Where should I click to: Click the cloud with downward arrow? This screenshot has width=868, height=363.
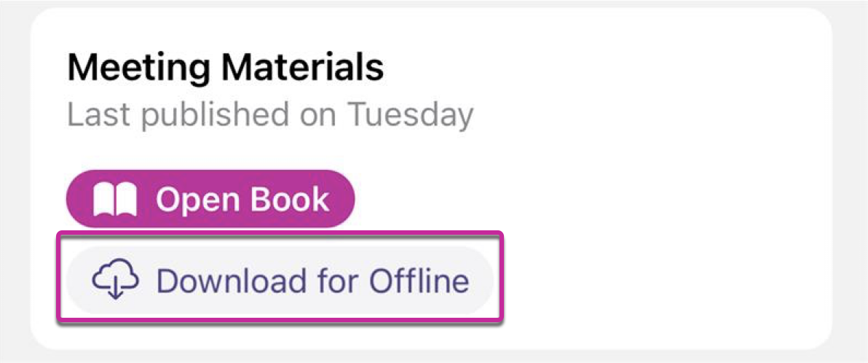point(116,280)
